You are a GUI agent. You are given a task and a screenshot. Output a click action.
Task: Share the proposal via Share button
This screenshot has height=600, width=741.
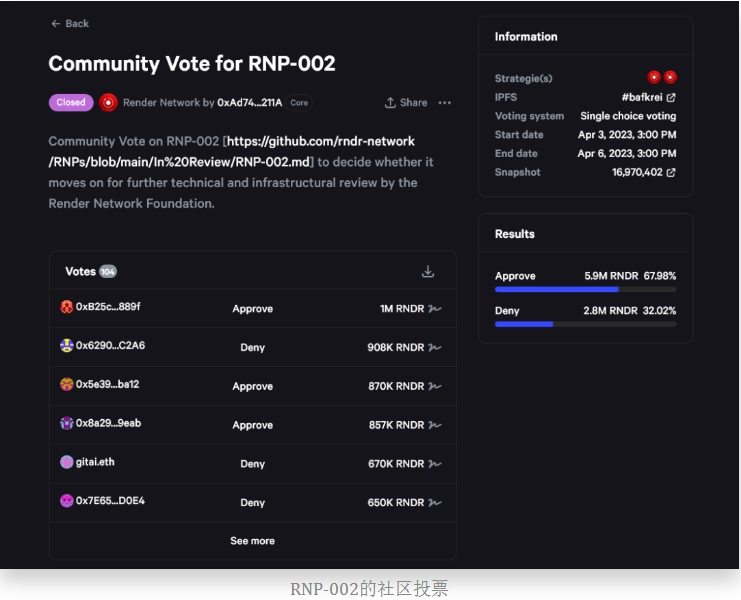point(406,103)
